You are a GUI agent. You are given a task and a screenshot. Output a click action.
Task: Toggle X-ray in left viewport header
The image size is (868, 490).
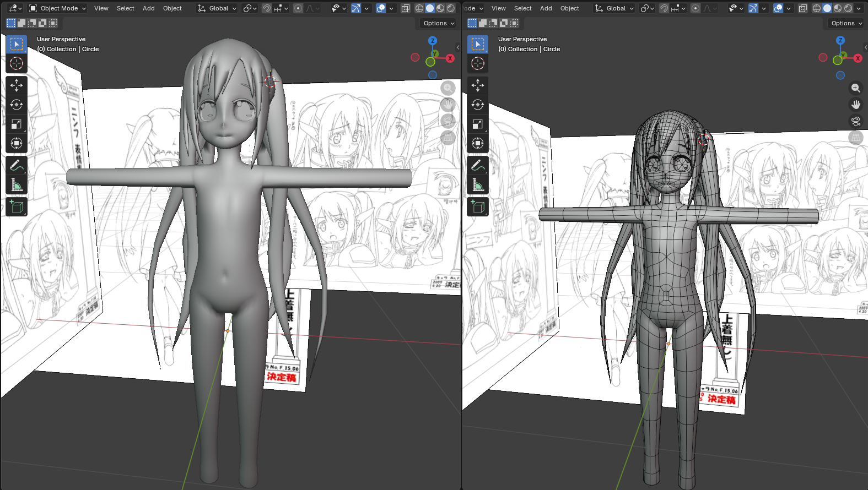405,8
